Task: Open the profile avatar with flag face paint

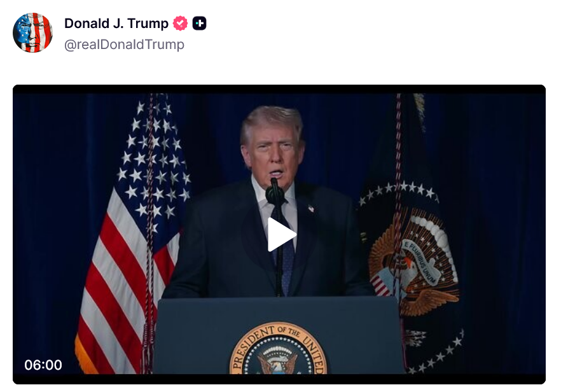Action: pyautogui.click(x=32, y=32)
